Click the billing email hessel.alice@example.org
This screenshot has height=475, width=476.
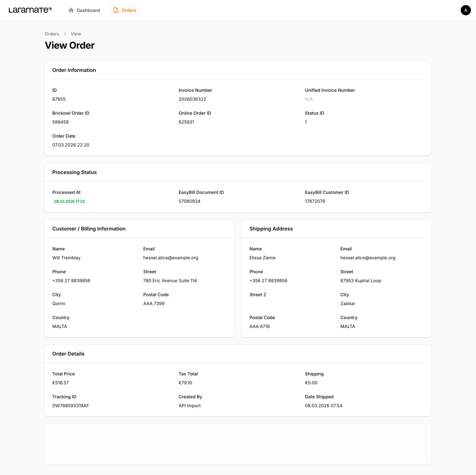click(171, 258)
